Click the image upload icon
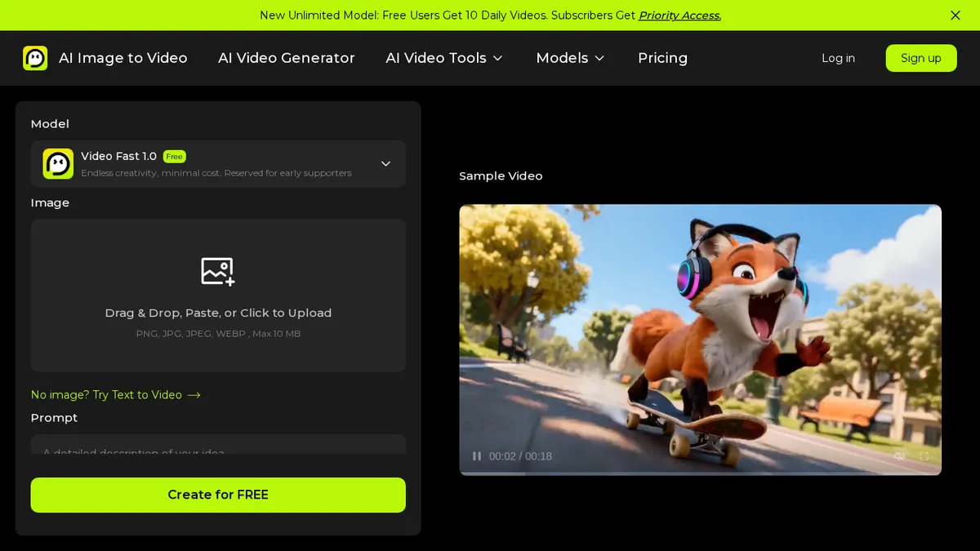Image resolution: width=980 pixels, height=551 pixels. (x=218, y=271)
